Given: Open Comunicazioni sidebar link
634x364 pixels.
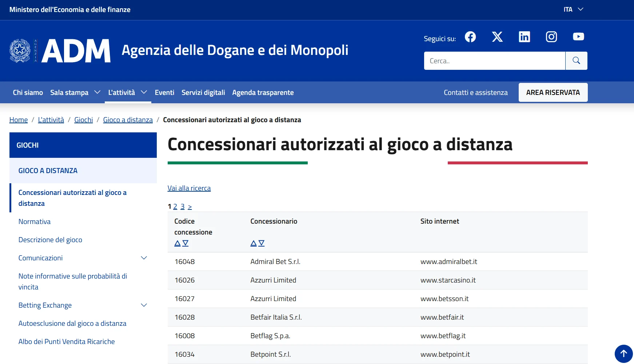Looking at the screenshot, I should (40, 258).
